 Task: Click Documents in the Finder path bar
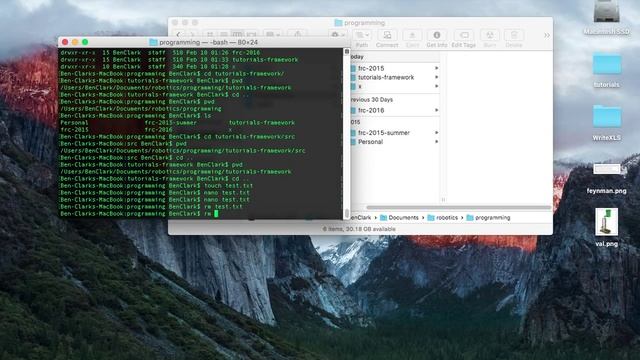tap(399, 218)
